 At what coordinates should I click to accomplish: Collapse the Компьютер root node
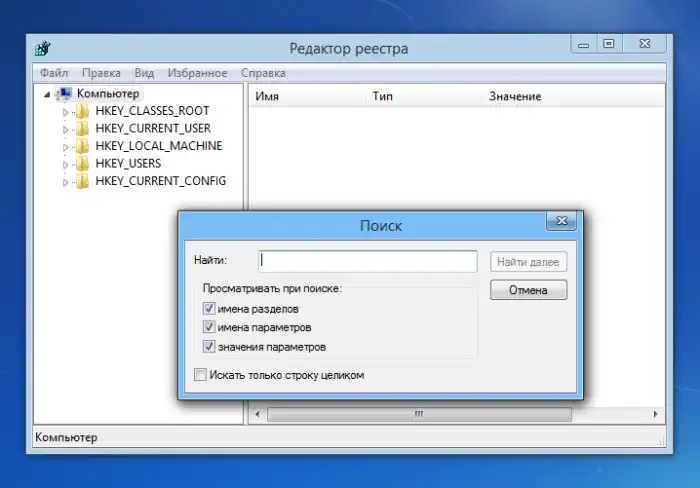(x=47, y=93)
